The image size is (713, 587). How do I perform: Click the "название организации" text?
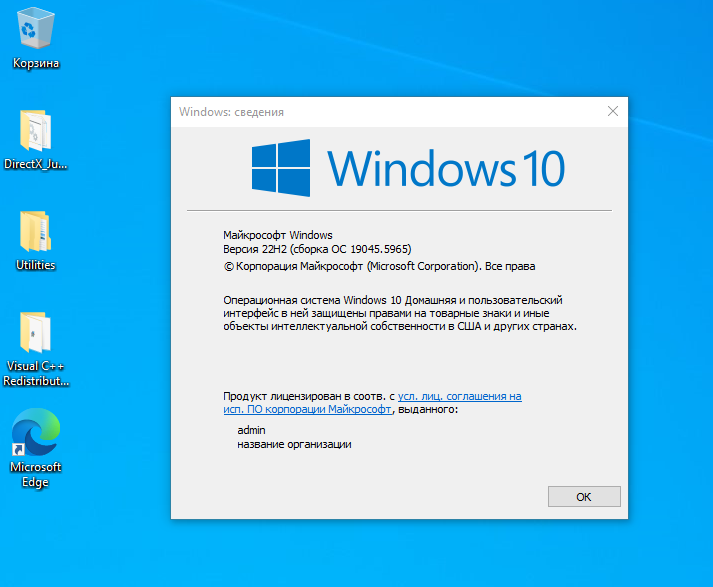pyautogui.click(x=294, y=444)
